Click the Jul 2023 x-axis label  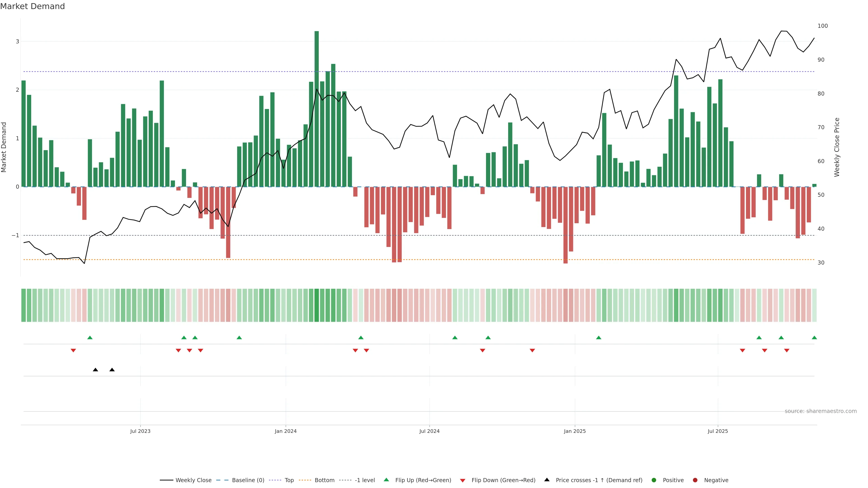140,431
